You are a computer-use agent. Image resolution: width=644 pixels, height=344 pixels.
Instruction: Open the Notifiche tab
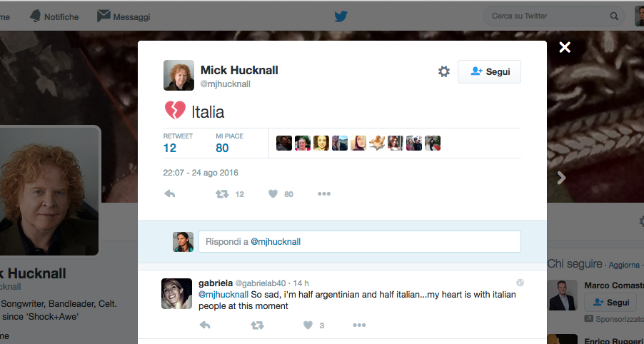coord(54,16)
